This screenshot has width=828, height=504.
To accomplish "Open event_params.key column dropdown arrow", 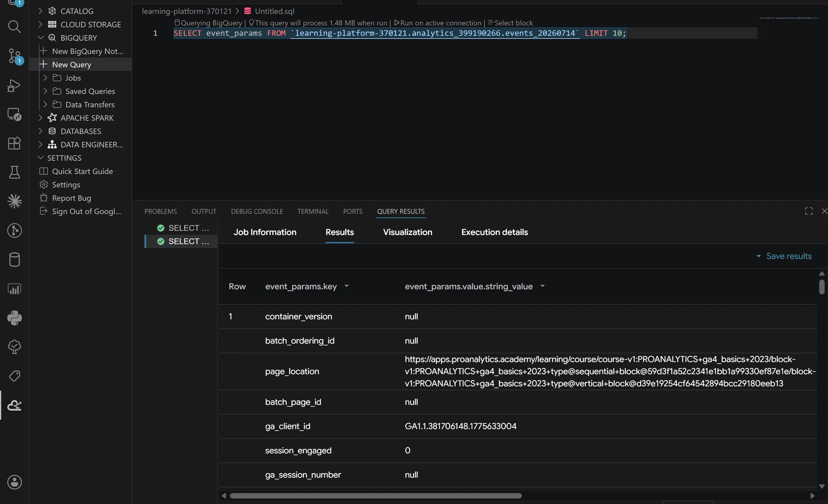I will (x=346, y=286).
